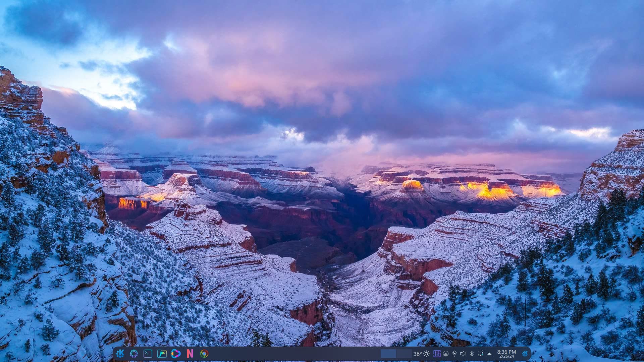Image resolution: width=644 pixels, height=362 pixels.
Task: Open the Dolphin file manager
Action: (x=162, y=353)
